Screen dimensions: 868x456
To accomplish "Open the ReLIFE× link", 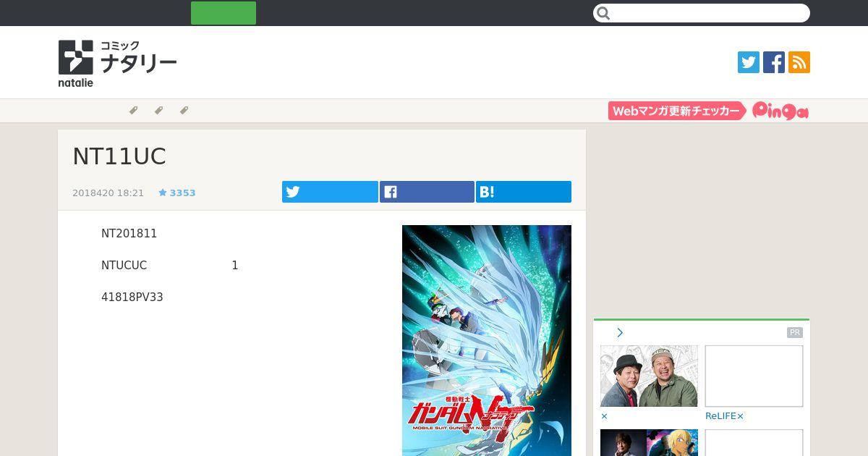I will pyautogui.click(x=725, y=416).
